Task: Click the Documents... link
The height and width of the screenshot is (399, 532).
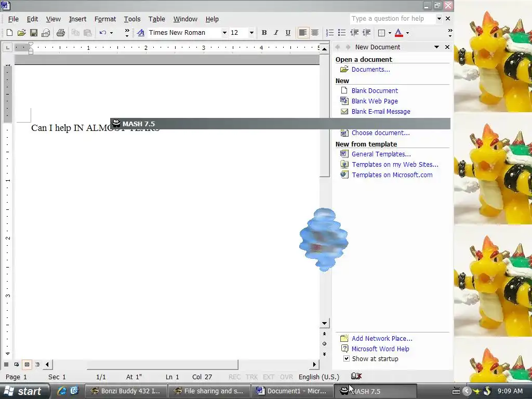Action: coord(370,70)
